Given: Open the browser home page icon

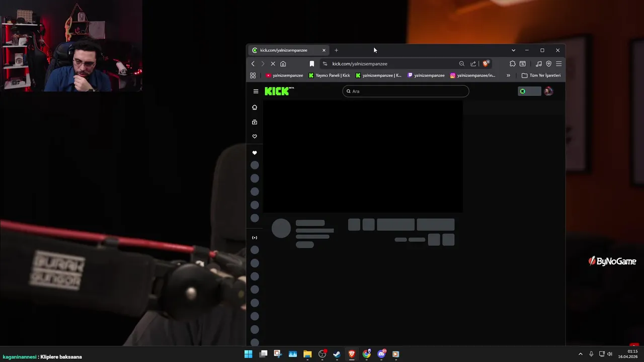Looking at the screenshot, I should [x=283, y=64].
